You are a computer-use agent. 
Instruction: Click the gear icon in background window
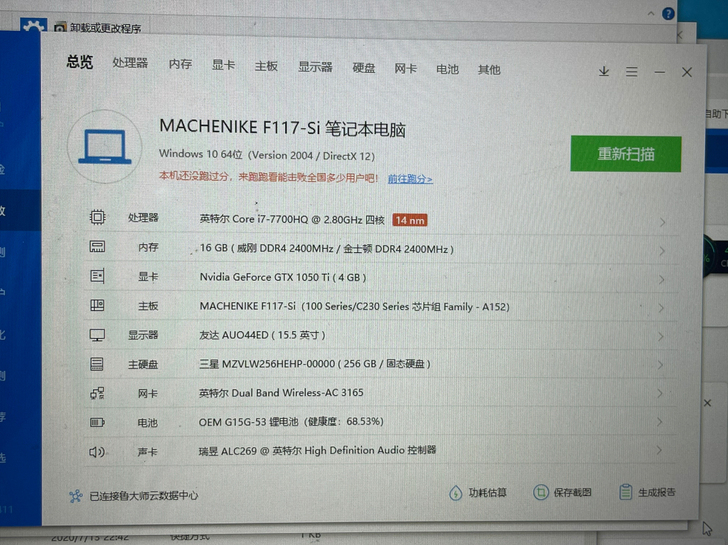33,26
